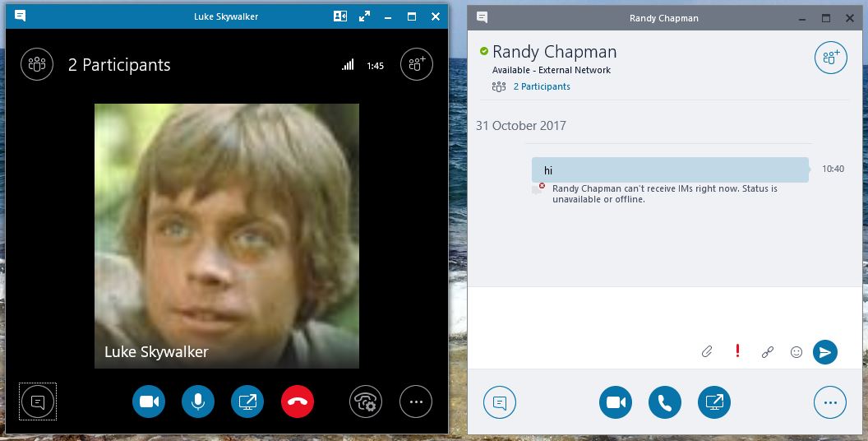Send the instant message

tap(824, 352)
